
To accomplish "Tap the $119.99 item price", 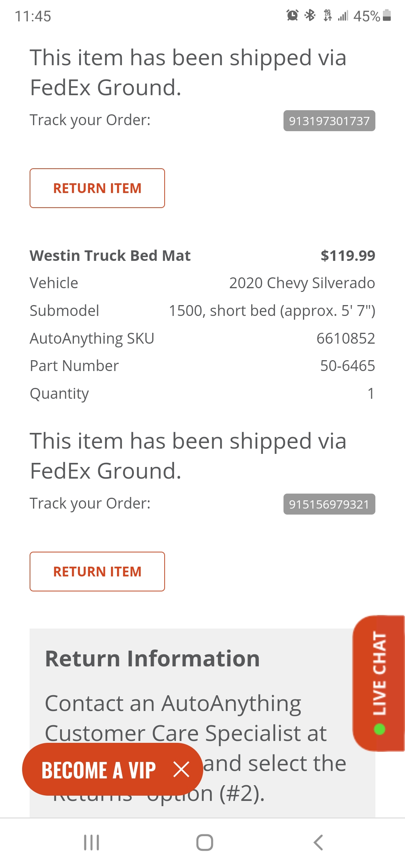I will (x=348, y=256).
